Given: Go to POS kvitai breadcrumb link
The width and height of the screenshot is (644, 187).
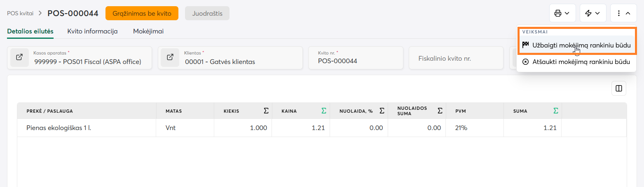Looking at the screenshot, I should [20, 13].
